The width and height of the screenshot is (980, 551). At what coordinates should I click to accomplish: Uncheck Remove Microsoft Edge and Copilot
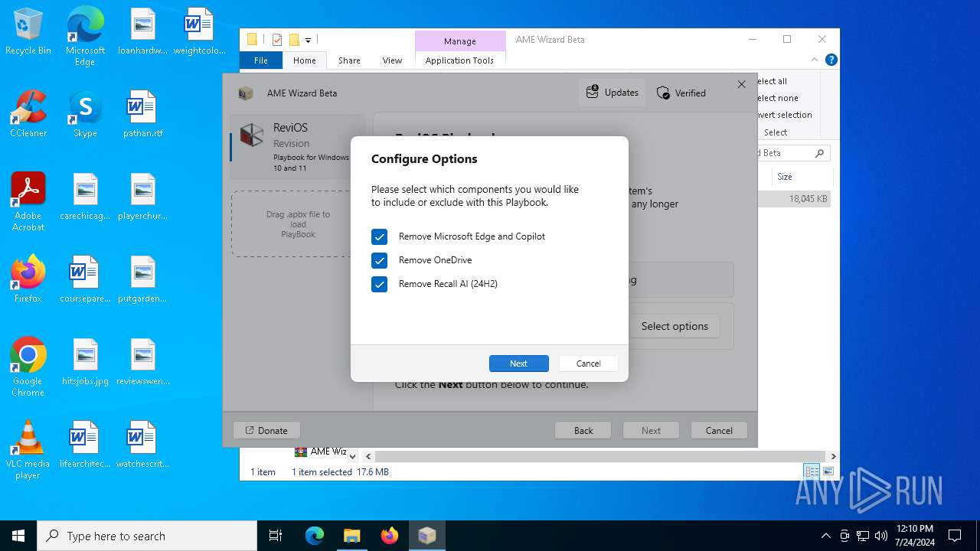(380, 236)
